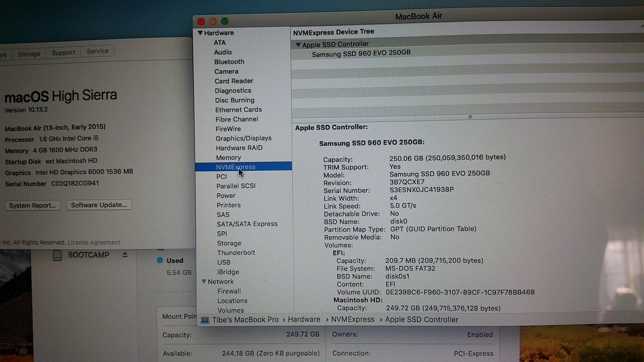Open the License Agreement link
The width and height of the screenshot is (644, 362).
(x=94, y=243)
